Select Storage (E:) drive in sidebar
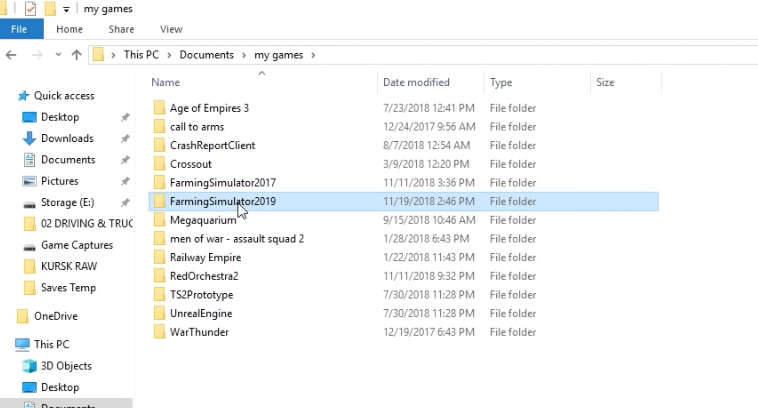The image size is (758, 408). click(x=67, y=203)
